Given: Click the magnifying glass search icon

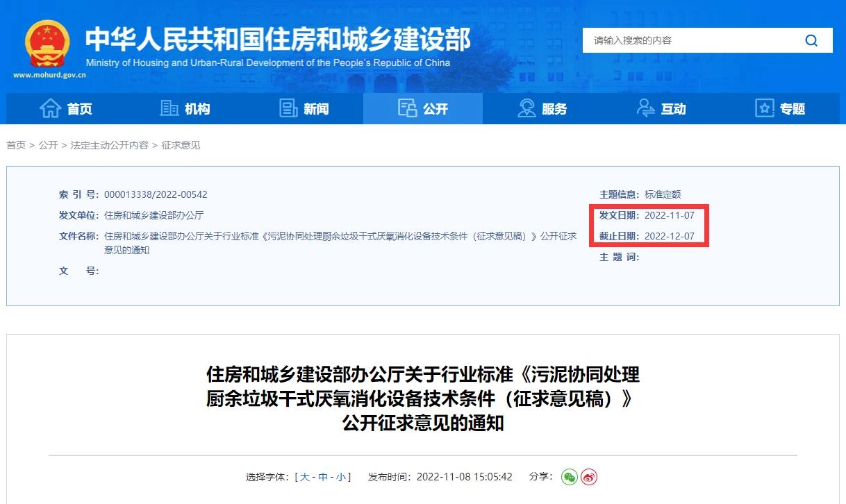Looking at the screenshot, I should [x=811, y=40].
